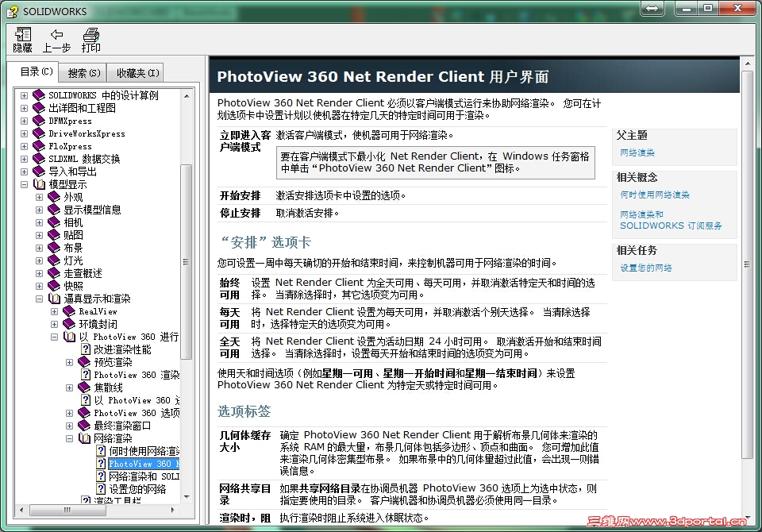Switch to the 搜索 (S) tab

pyautogui.click(x=83, y=73)
